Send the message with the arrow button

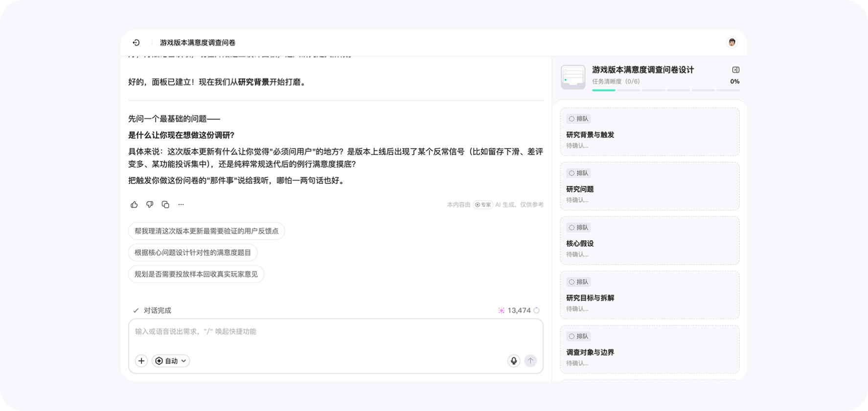(x=530, y=361)
